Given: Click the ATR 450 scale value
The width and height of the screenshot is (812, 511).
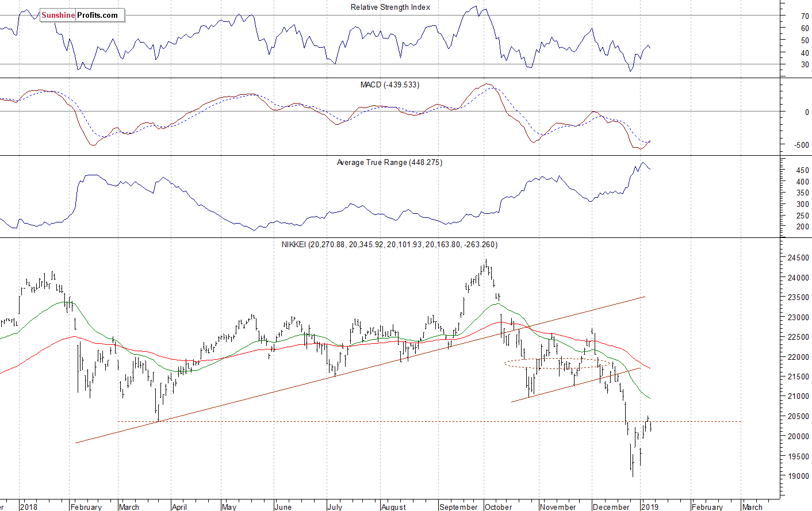Looking at the screenshot, I should click(802, 170).
